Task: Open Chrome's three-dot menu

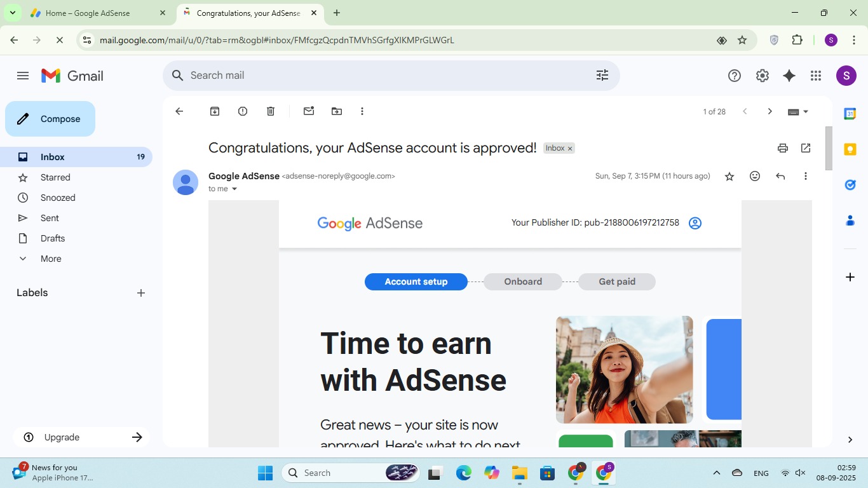Action: click(853, 40)
